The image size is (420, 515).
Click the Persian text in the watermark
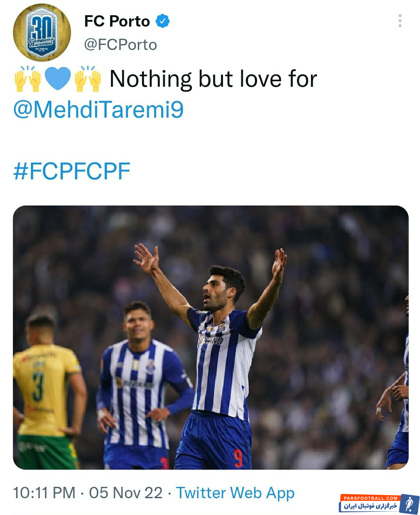point(370,506)
